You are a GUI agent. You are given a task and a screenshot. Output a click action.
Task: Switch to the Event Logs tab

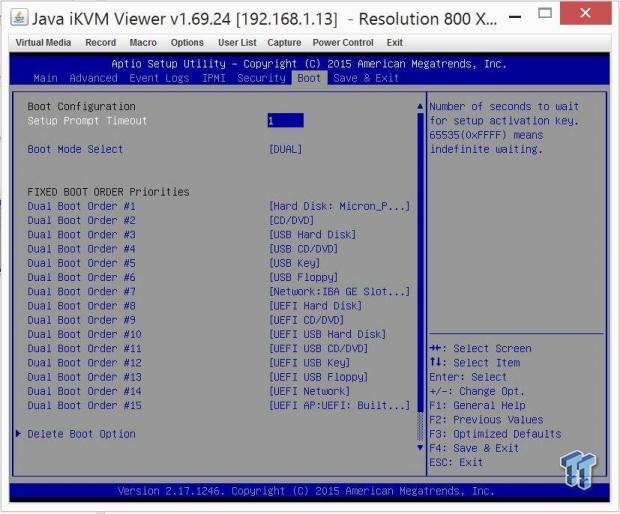[x=159, y=78]
